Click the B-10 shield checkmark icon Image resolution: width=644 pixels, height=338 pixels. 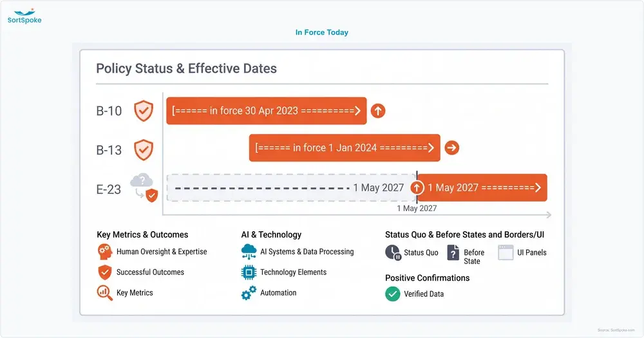tap(144, 111)
